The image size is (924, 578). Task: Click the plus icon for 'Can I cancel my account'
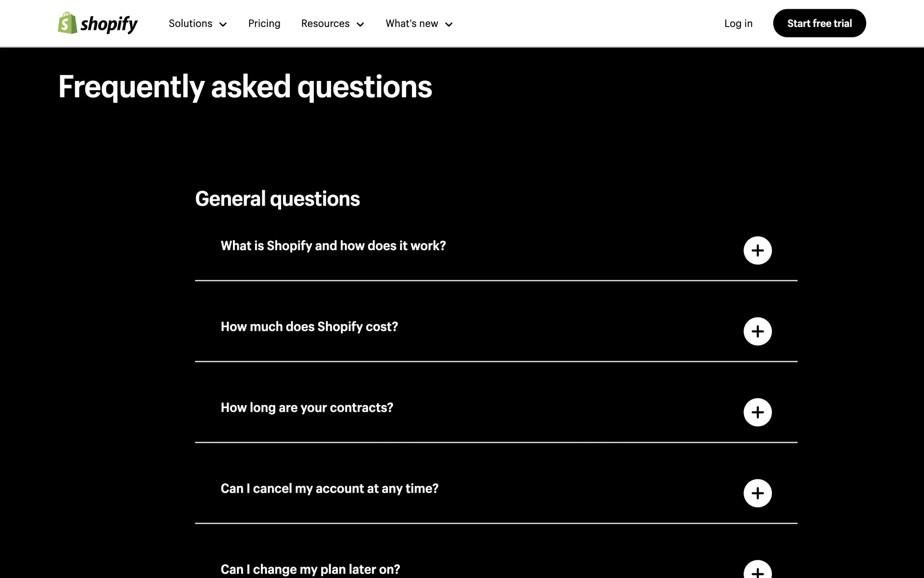click(x=757, y=493)
